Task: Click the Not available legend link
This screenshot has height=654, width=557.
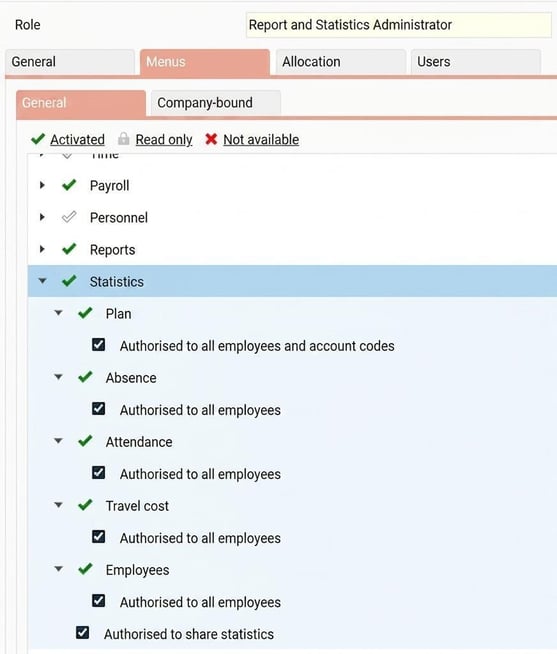Action: click(x=261, y=139)
